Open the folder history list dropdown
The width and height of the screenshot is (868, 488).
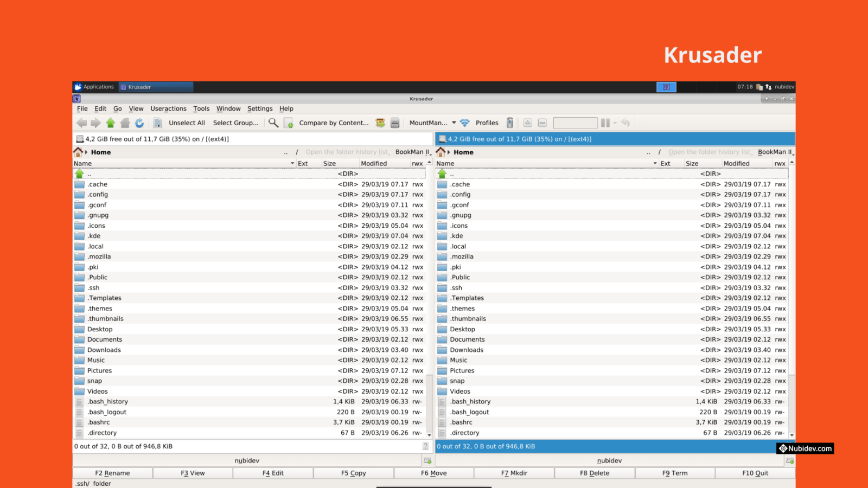(x=347, y=152)
